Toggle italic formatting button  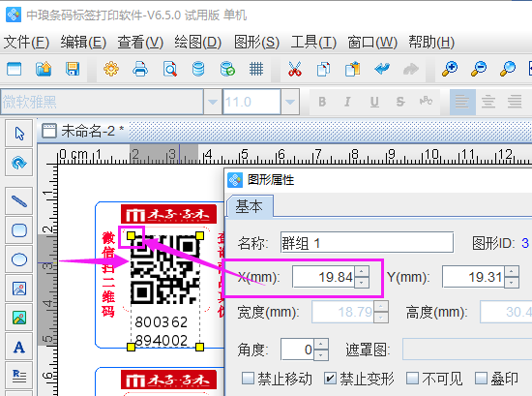pos(347,102)
